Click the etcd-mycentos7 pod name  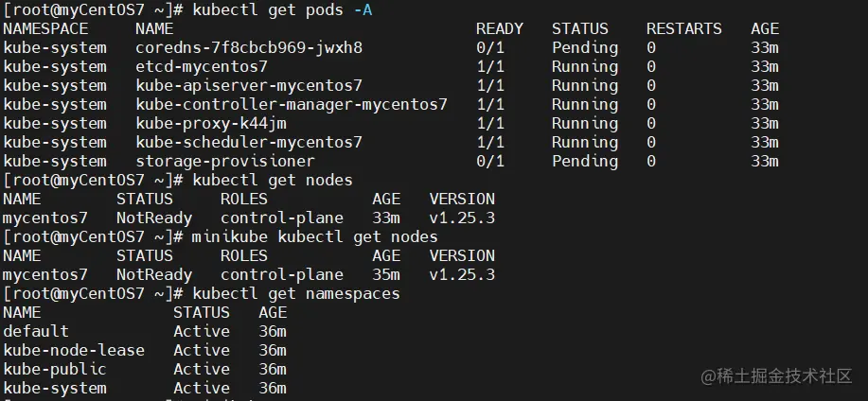(x=201, y=66)
